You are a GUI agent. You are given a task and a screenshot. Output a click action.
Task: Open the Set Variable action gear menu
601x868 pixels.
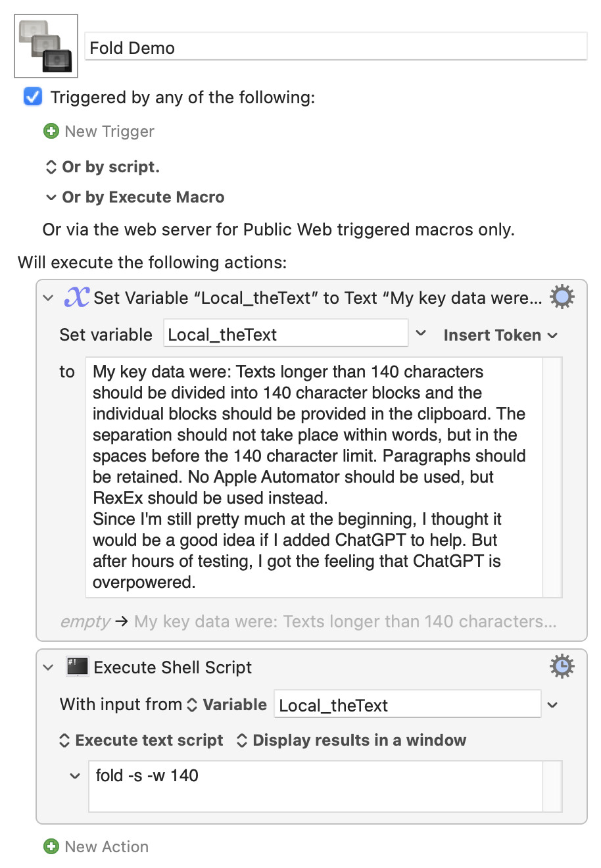pos(562,297)
